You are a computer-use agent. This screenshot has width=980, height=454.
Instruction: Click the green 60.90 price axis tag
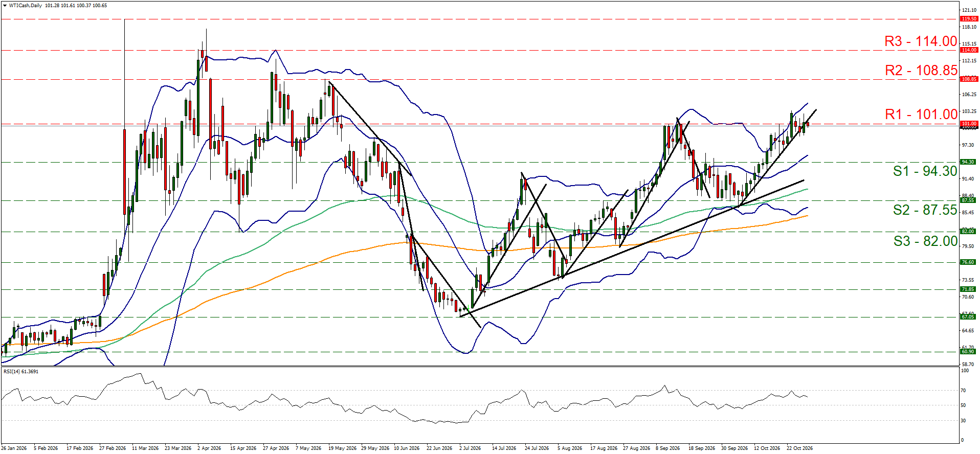click(x=968, y=352)
